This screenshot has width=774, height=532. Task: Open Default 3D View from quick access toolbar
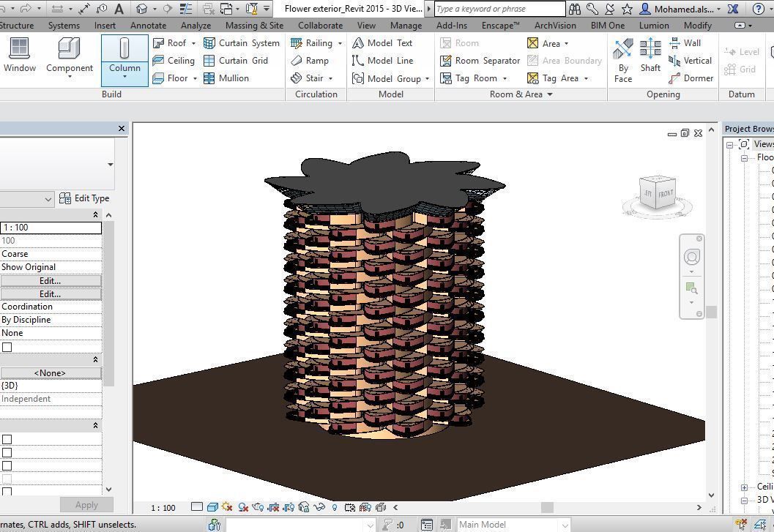click(142, 8)
